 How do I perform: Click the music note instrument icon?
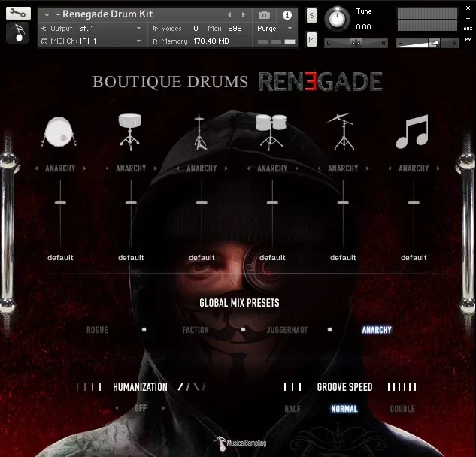pos(18,33)
